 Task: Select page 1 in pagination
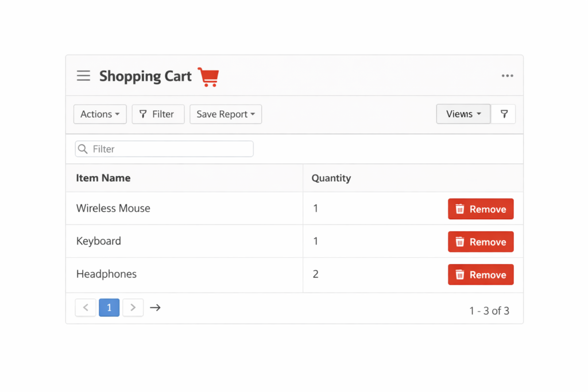[109, 308]
